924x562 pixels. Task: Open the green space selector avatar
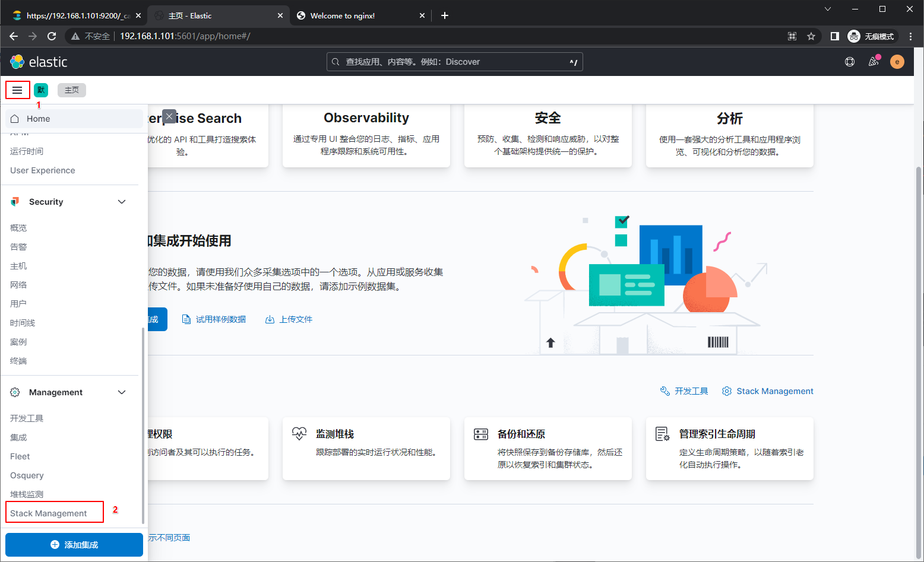(41, 90)
